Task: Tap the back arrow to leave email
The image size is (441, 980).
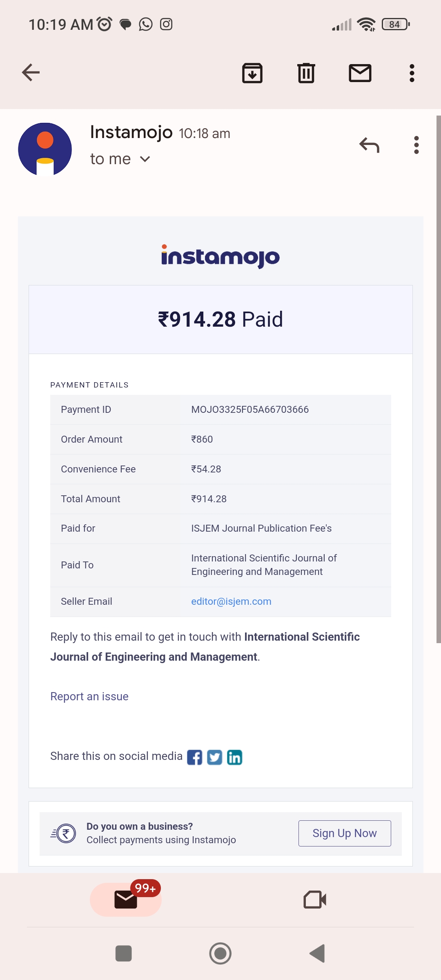Action: point(31,73)
